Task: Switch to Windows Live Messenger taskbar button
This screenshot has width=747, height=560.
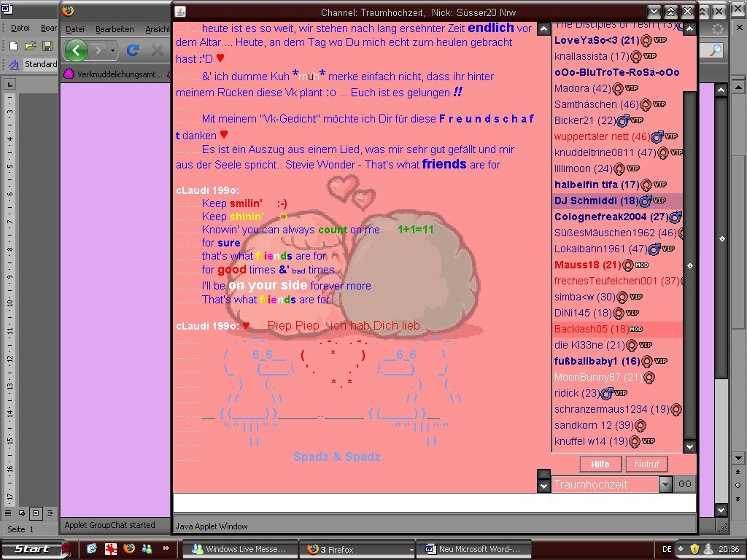Action: 239,549
